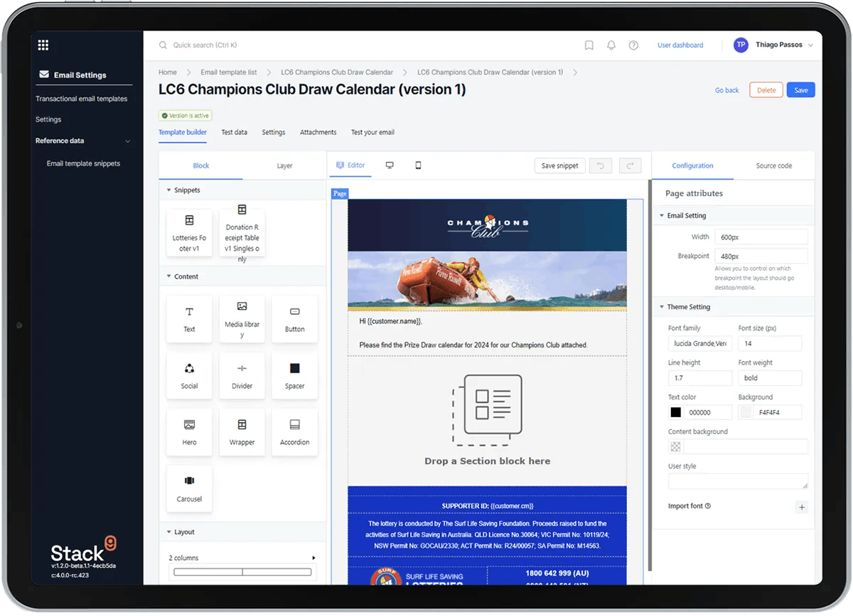Screen dimensions: 853x616
Task: Open the Settings tab
Action: click(274, 132)
